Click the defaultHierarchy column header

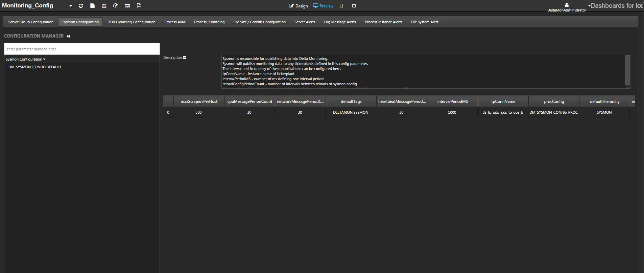604,101
